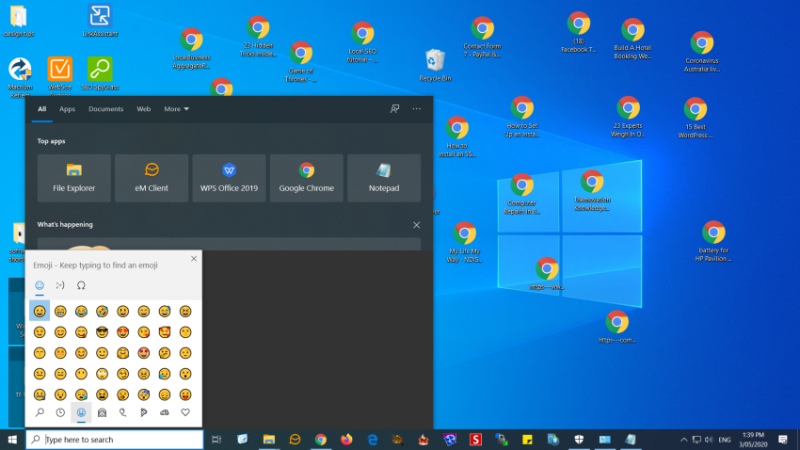This screenshot has width=800, height=450.
Task: Launch Google Chrome from Top apps
Action: (307, 178)
